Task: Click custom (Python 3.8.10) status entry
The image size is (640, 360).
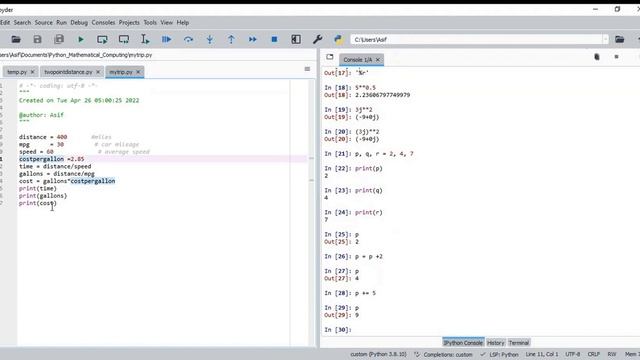Action: click(378, 354)
